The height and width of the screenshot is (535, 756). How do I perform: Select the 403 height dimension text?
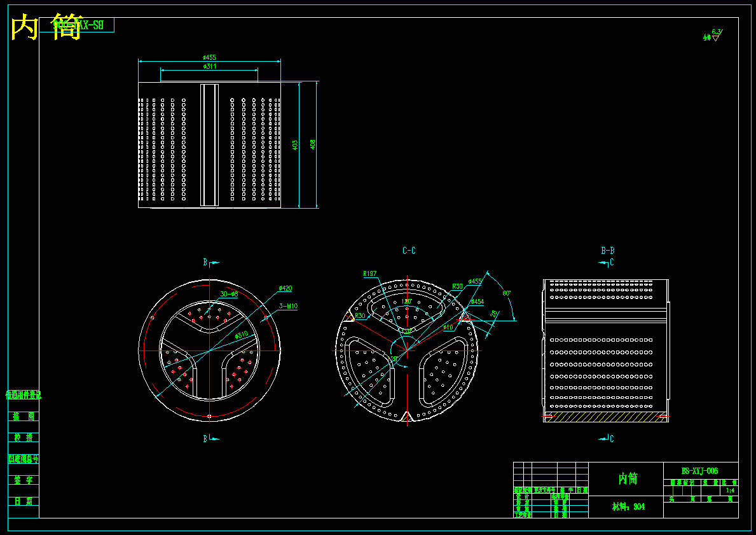[x=295, y=145]
